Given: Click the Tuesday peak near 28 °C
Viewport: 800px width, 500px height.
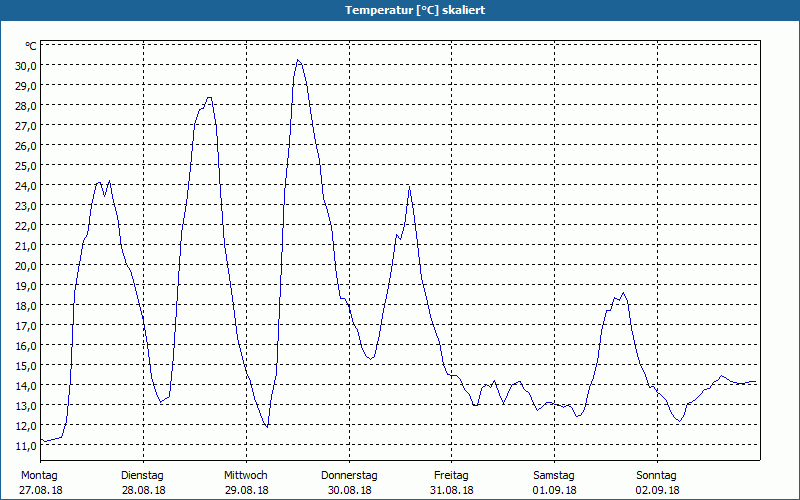Looking at the screenshot, I should 209,97.
